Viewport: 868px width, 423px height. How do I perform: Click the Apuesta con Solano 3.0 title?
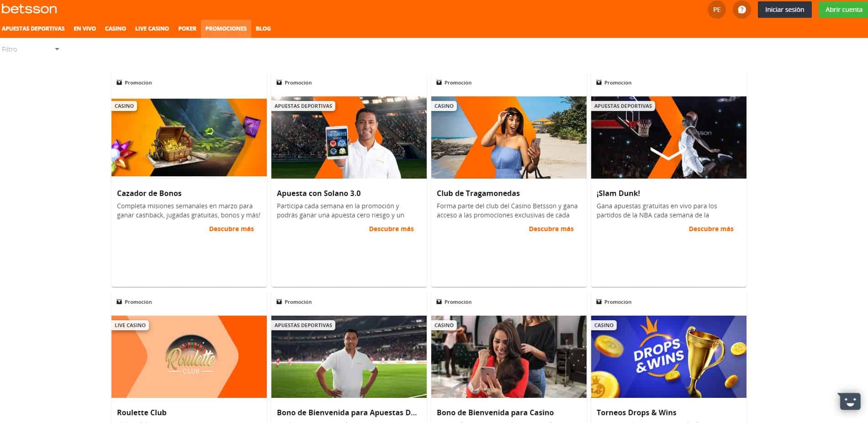[x=319, y=193]
